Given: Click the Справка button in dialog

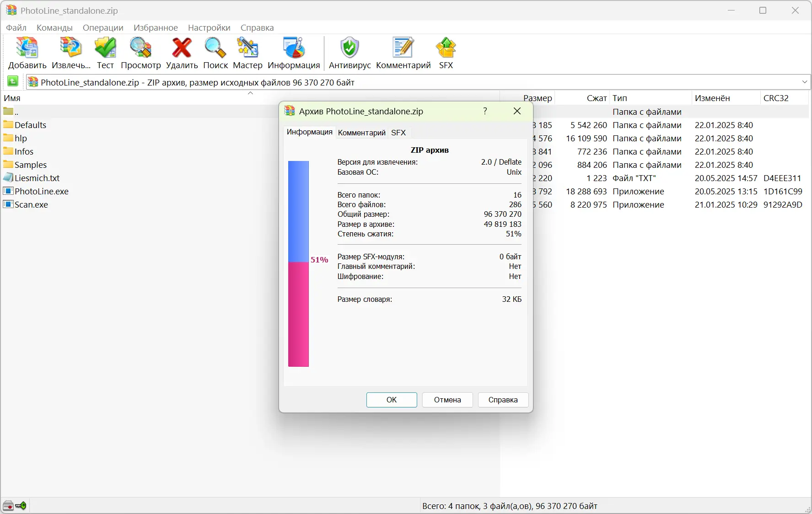Looking at the screenshot, I should (x=503, y=400).
